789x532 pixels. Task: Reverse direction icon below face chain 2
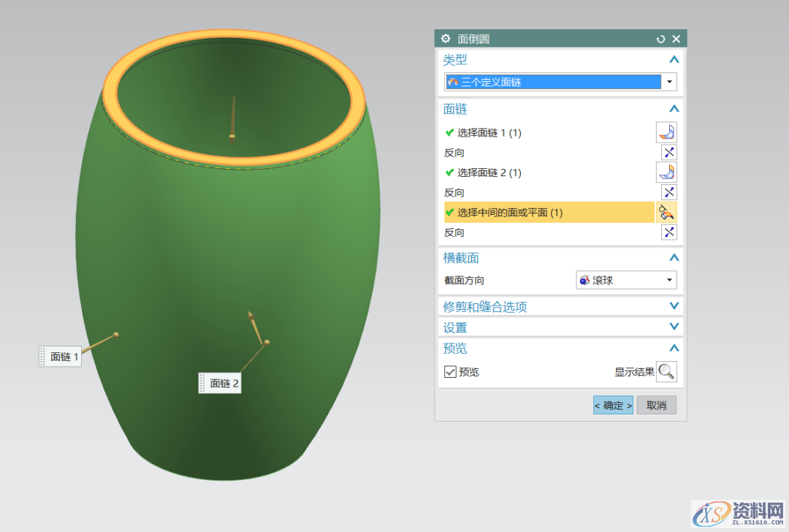click(x=668, y=192)
